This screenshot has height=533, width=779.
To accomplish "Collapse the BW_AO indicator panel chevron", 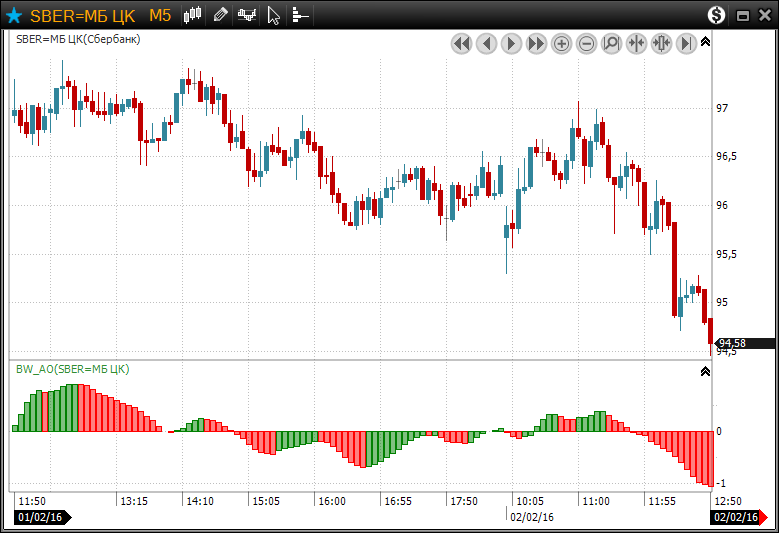I will (705, 371).
